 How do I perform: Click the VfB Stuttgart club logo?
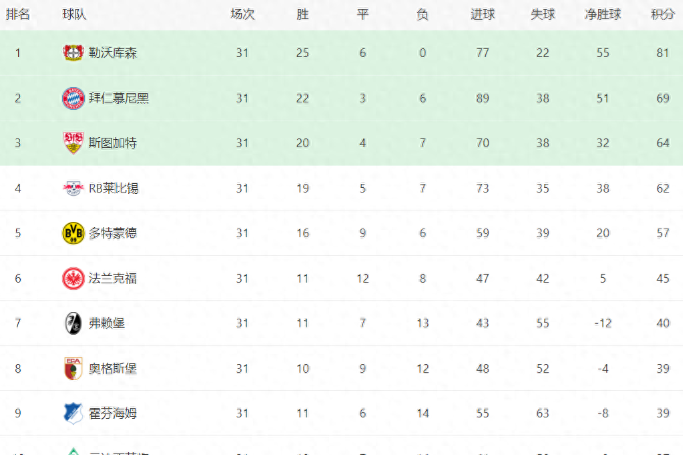click(x=72, y=142)
